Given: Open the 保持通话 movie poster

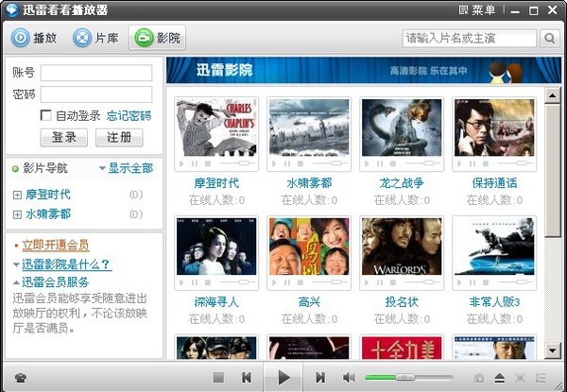Looking at the screenshot, I should click(x=494, y=128).
